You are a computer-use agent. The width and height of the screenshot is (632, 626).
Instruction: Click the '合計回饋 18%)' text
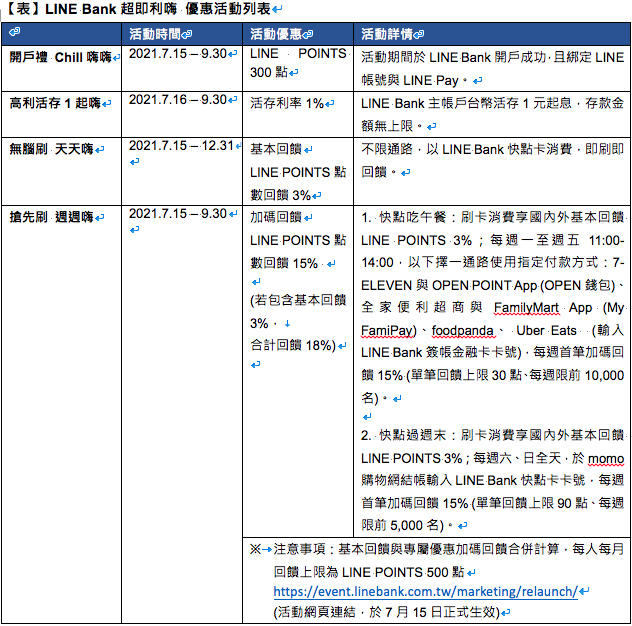(x=293, y=345)
